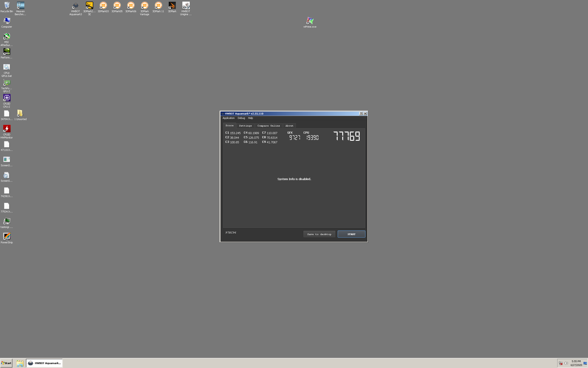Select the 74290.h file icon
The image size is (588, 368).
[7, 192]
